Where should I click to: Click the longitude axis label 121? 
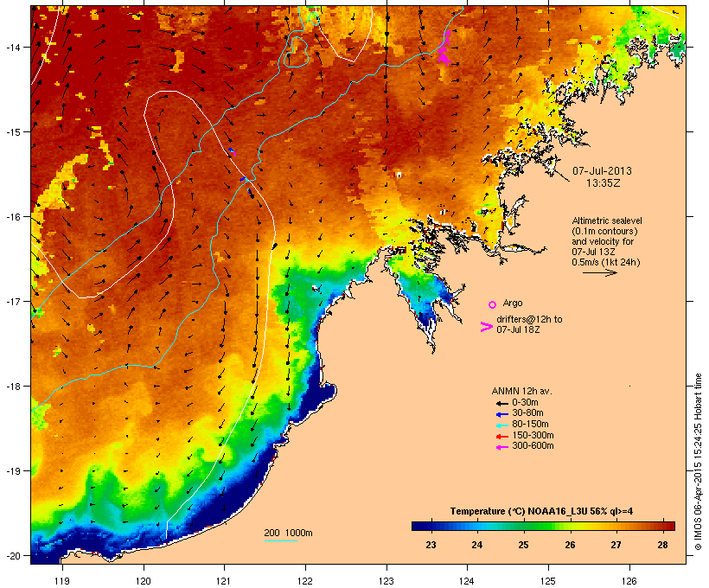click(224, 581)
